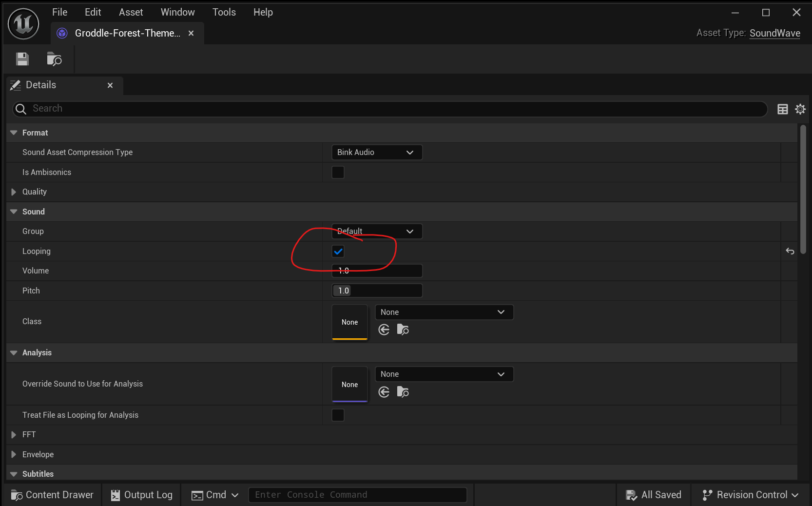Viewport: 812px width, 506px height.
Task: Collapse the Format section
Action: pyautogui.click(x=14, y=133)
